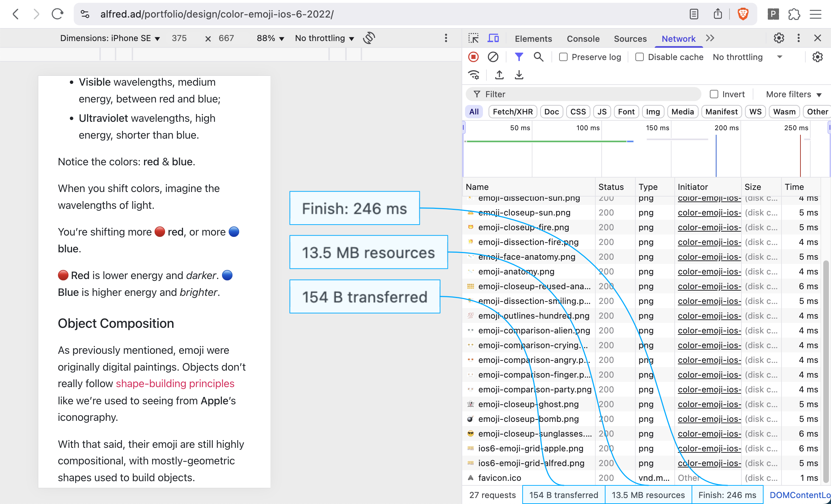Click the import HAR upload icon

(499, 75)
